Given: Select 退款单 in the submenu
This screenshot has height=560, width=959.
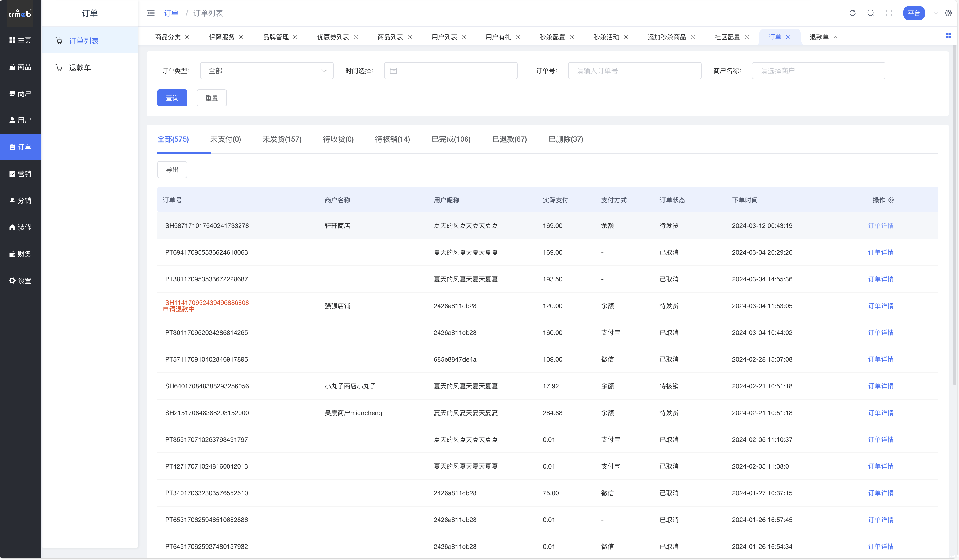Looking at the screenshot, I should coord(79,68).
